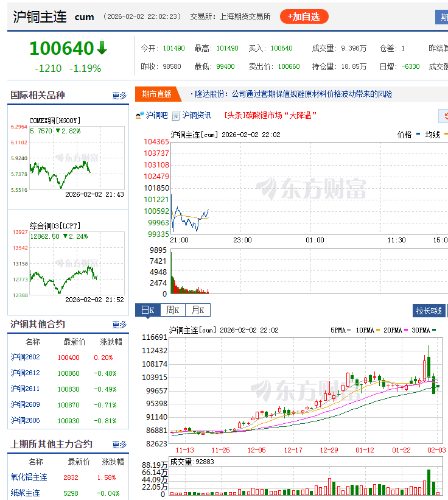Open the 综合铜03 LCPT mini chart
This screenshot has width=448, height=500.
click(68, 262)
